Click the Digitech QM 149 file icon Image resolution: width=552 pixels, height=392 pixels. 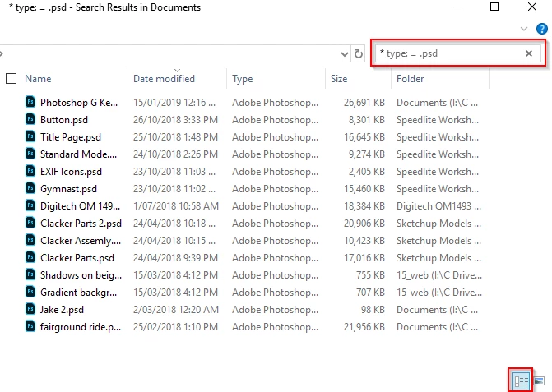(x=30, y=205)
